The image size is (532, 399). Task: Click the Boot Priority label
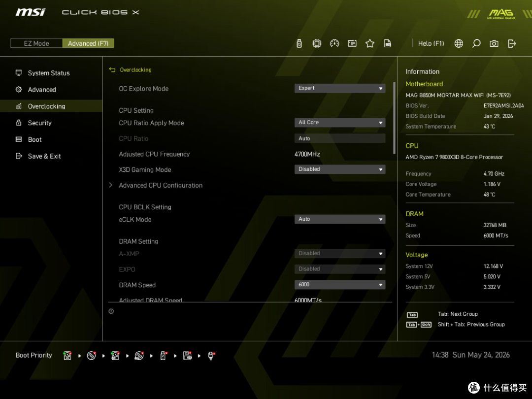34,355
